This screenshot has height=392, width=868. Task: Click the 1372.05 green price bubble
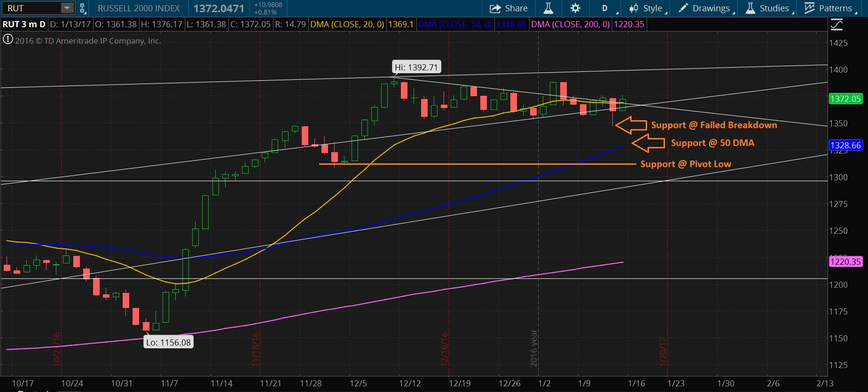point(845,99)
